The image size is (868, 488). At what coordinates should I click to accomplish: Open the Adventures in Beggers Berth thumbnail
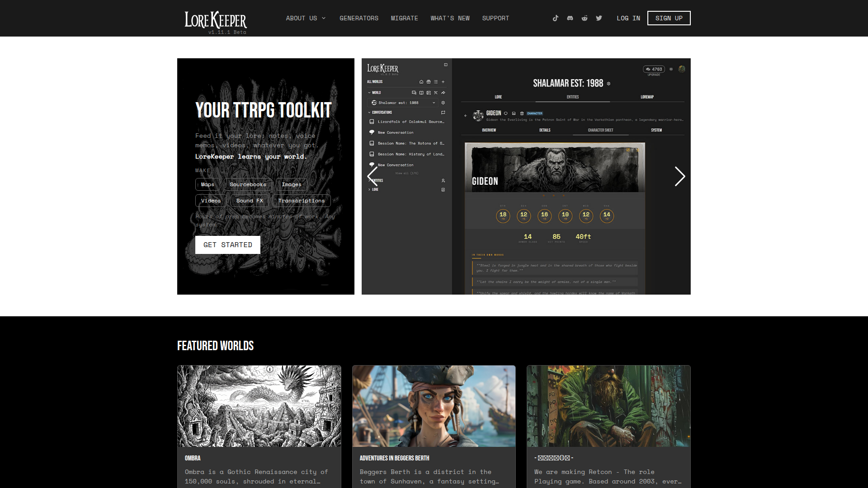(434, 406)
